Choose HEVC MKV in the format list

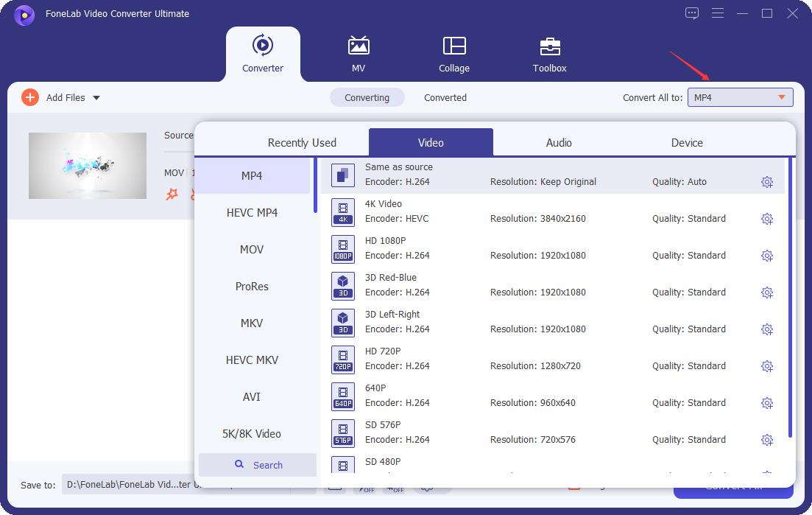pos(253,360)
